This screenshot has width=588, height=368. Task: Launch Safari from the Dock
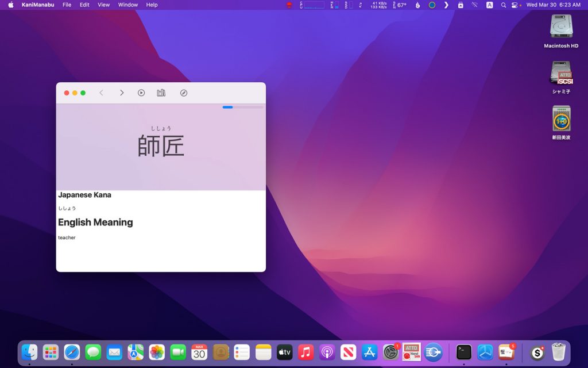(72, 352)
